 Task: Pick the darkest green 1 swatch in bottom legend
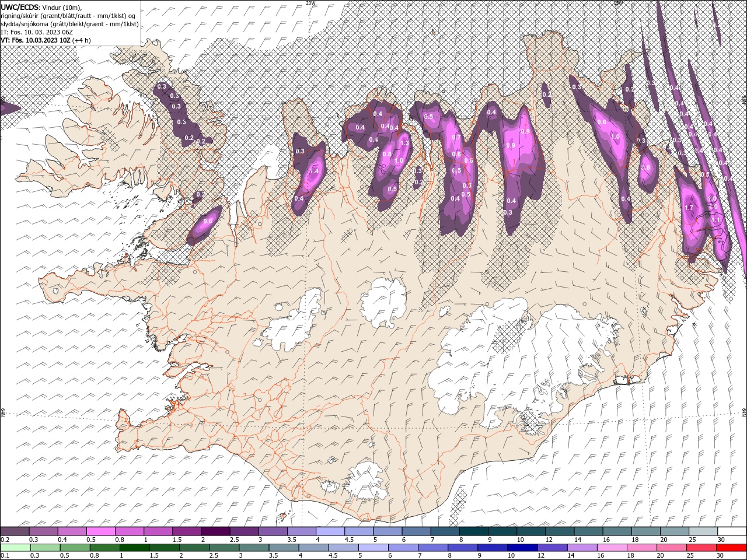135,547
